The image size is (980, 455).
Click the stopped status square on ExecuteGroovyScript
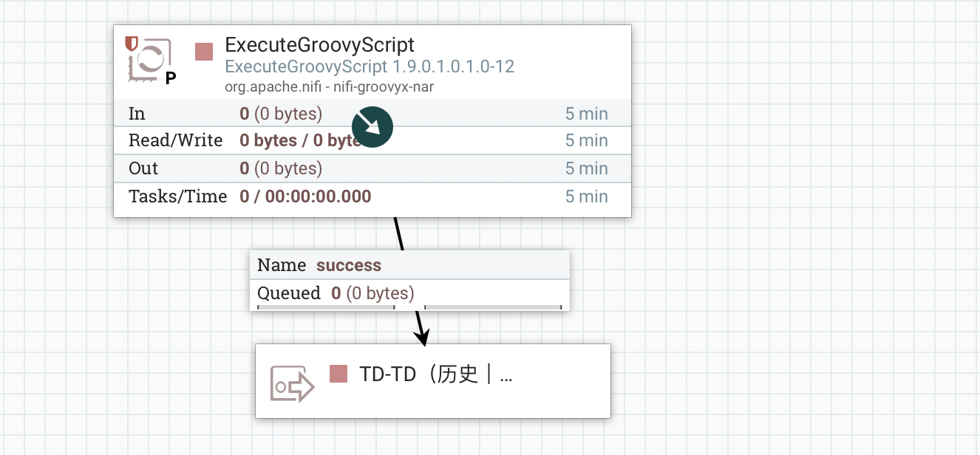(204, 52)
